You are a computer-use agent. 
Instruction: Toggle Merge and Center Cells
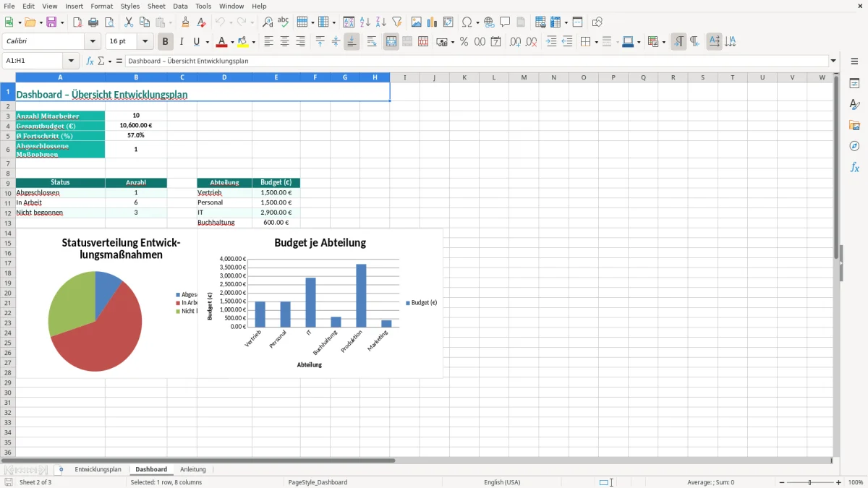point(391,42)
